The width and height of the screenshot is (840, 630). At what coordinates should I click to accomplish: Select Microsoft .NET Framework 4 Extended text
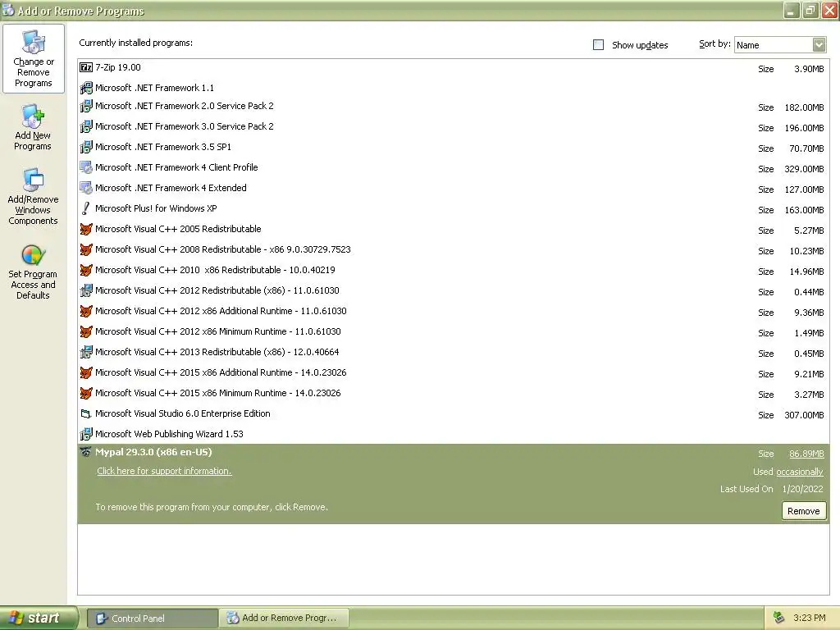(x=171, y=188)
